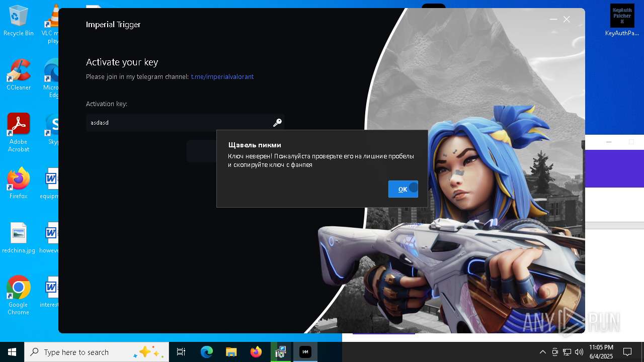Show hidden system tray icons
The width and height of the screenshot is (644, 362).
542,352
